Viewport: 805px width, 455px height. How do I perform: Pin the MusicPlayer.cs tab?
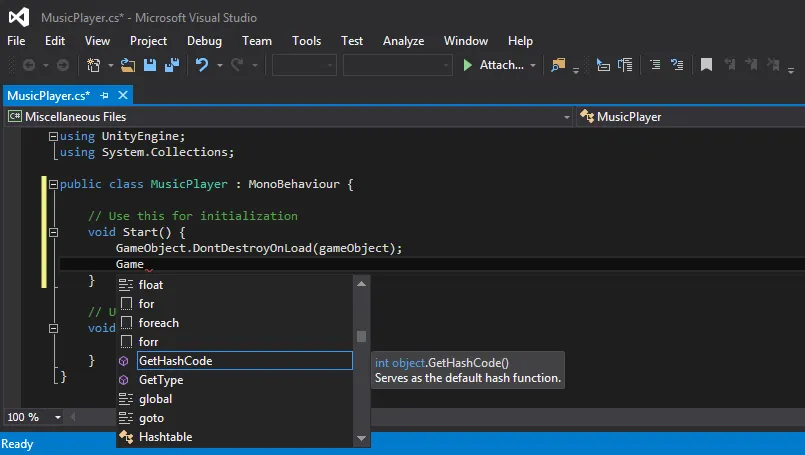click(x=104, y=96)
